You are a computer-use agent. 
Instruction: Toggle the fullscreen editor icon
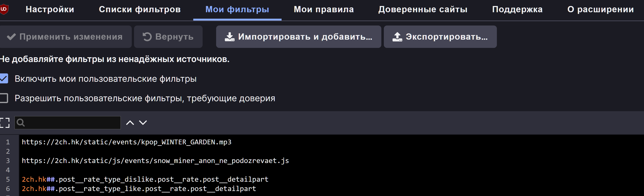5,123
